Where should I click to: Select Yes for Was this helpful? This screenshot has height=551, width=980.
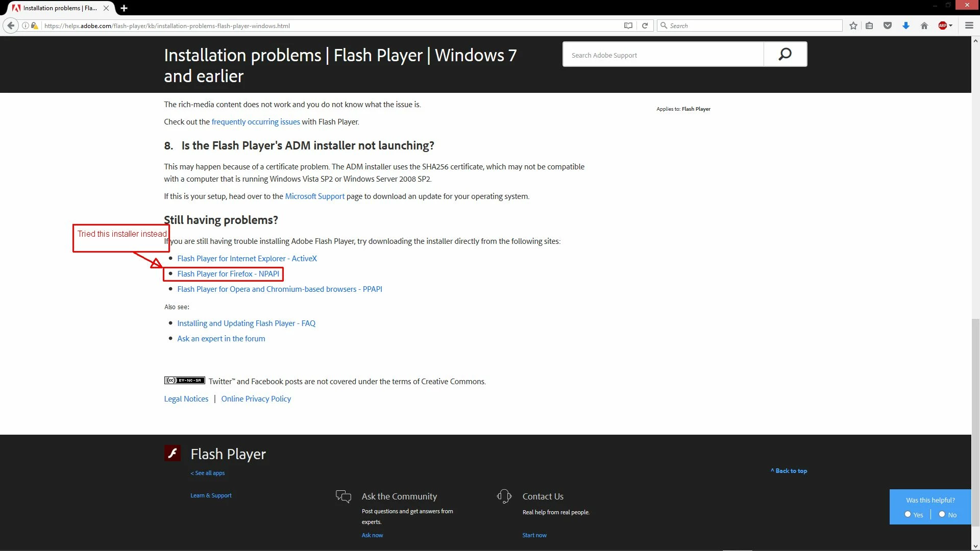tap(908, 514)
